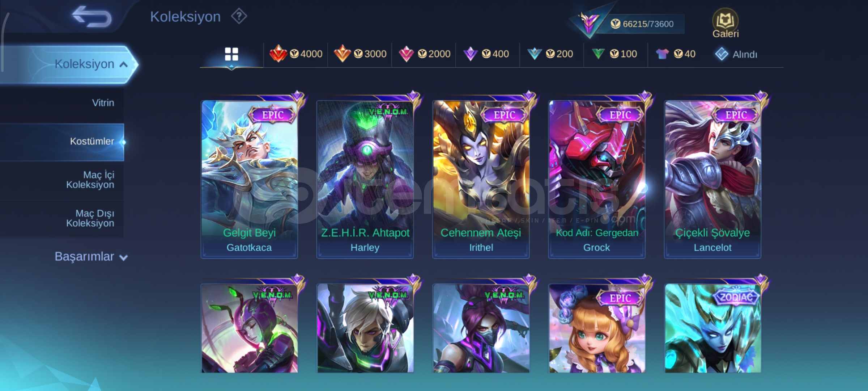
Task: Open the Koleksiyon help question mark icon
Action: [239, 16]
